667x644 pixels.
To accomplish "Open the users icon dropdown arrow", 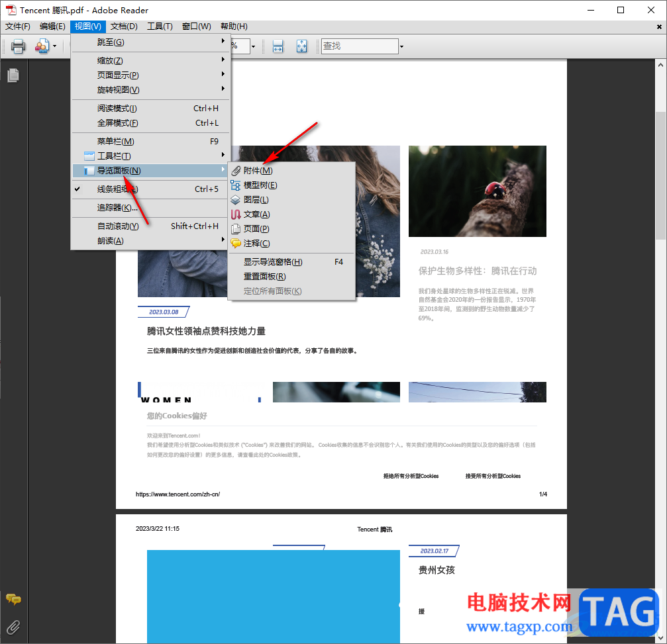I will click(x=54, y=46).
